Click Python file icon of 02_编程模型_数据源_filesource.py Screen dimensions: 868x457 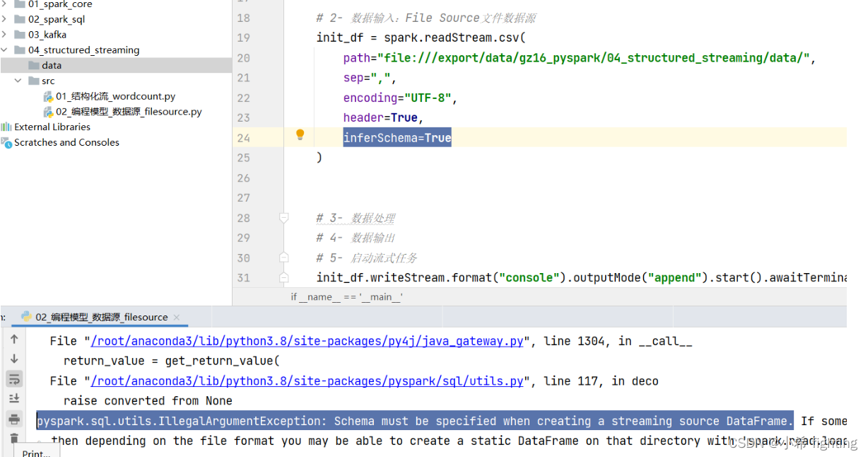[x=48, y=112]
